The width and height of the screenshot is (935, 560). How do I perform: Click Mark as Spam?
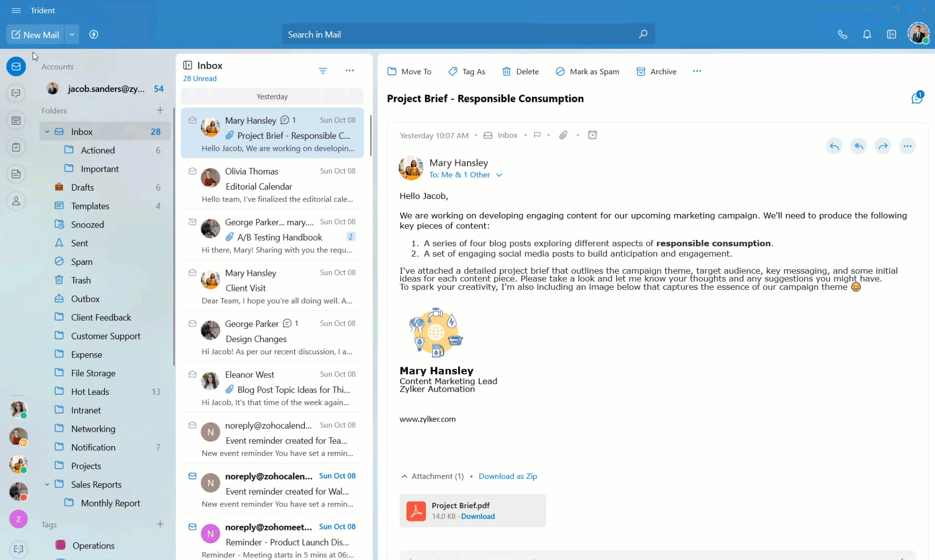[x=587, y=72]
